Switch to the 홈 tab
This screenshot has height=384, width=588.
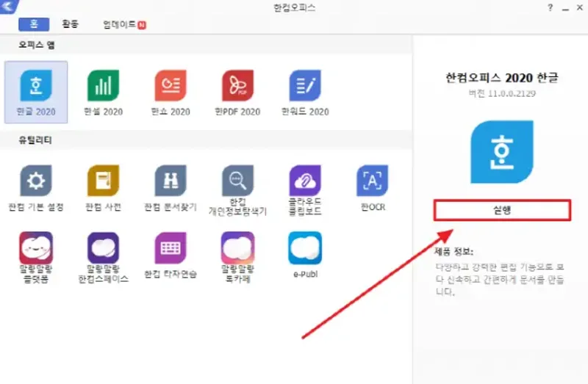coord(34,24)
